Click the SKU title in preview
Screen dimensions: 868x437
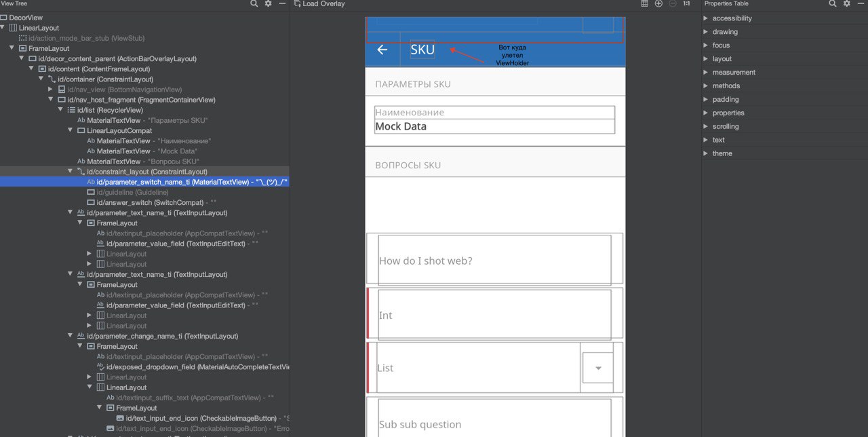[x=422, y=50]
